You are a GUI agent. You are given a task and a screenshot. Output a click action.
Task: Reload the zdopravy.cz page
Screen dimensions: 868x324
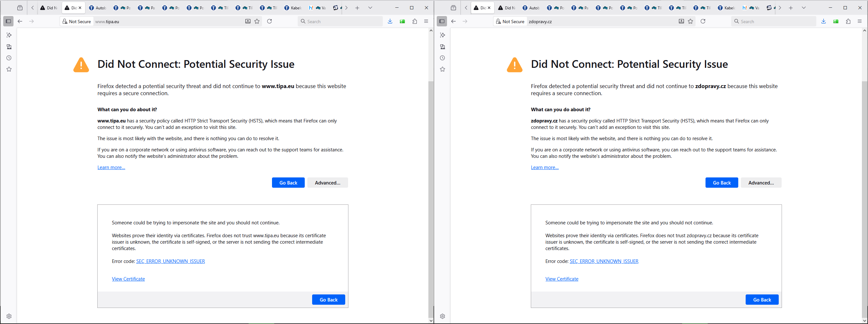[x=703, y=21]
